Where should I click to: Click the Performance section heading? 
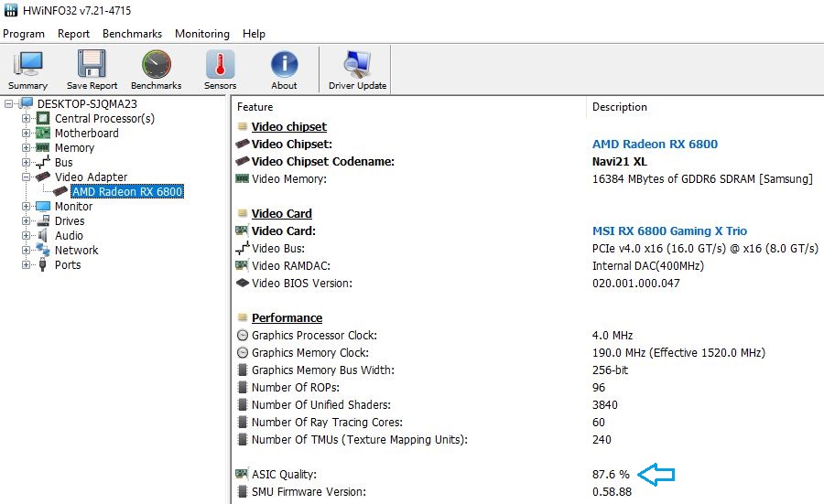pos(287,318)
